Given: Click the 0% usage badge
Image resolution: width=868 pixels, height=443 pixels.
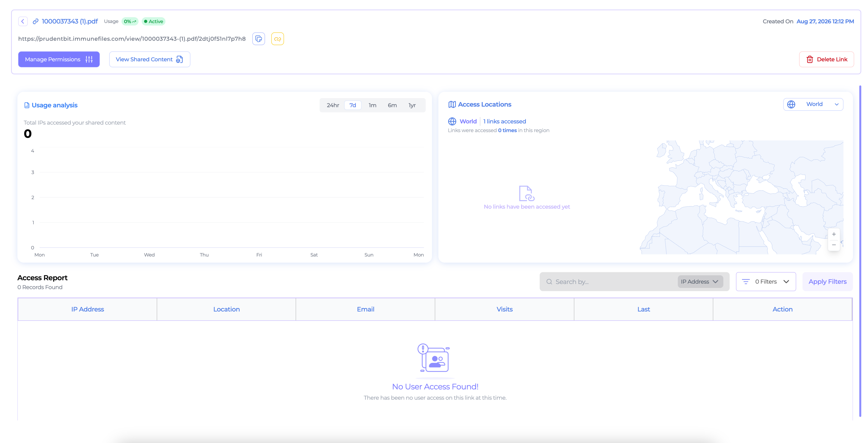Looking at the screenshot, I should [130, 22].
